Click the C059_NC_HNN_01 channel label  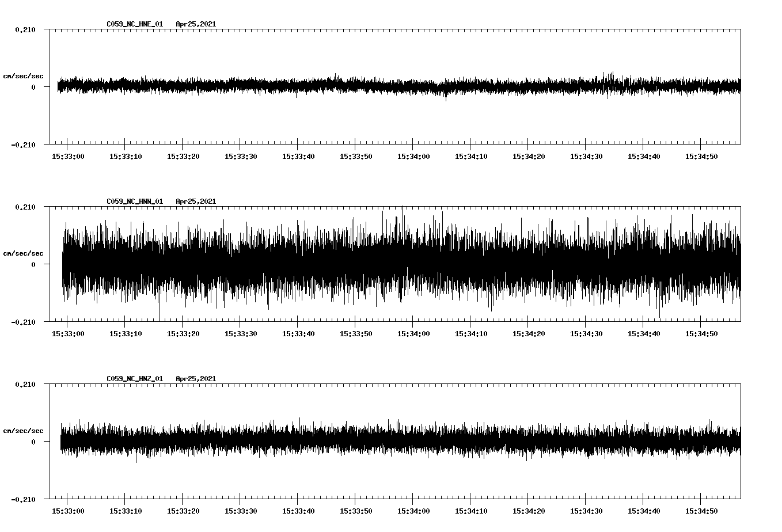point(134,201)
